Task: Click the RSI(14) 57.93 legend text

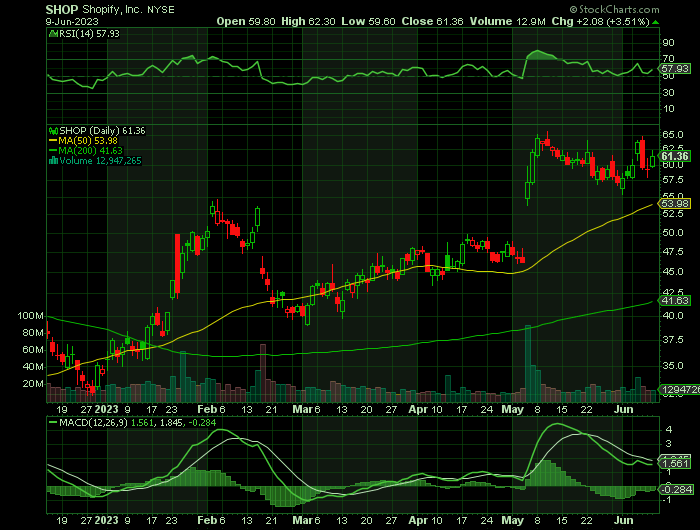Action: pyautogui.click(x=89, y=33)
